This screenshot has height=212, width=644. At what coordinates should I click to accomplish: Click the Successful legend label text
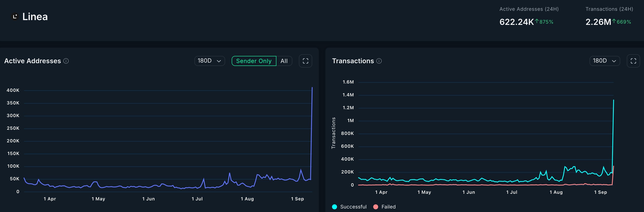(x=353, y=207)
